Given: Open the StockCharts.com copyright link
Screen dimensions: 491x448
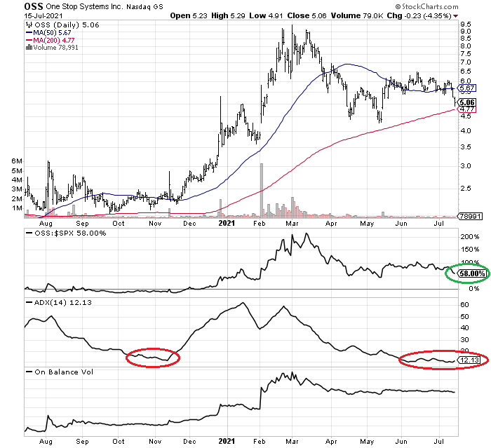Looking at the screenshot, I should click(x=426, y=6).
